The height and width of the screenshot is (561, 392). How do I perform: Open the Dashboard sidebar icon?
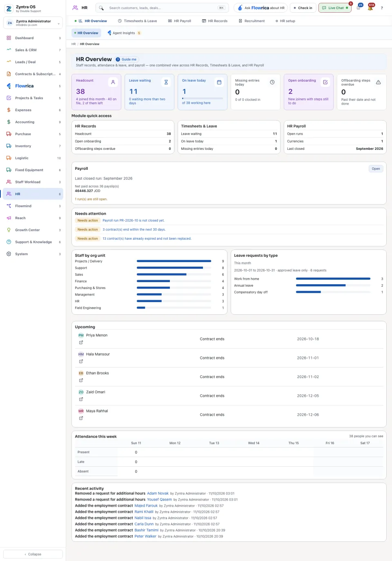[9, 38]
